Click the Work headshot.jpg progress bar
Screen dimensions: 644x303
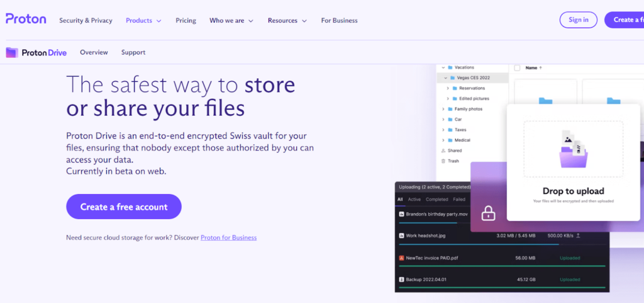502,244
